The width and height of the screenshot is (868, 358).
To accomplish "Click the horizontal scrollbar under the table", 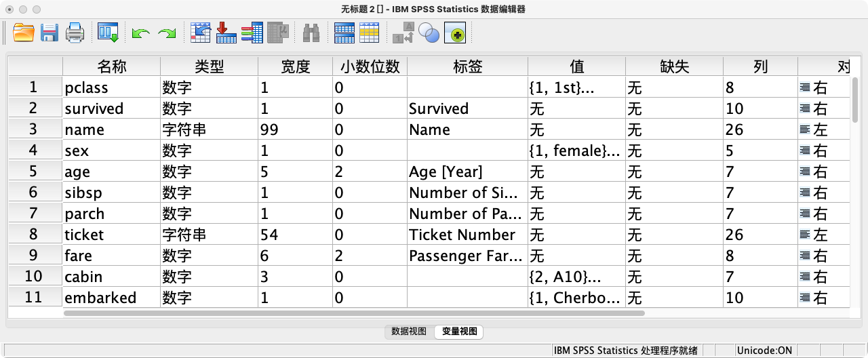I will 354,313.
